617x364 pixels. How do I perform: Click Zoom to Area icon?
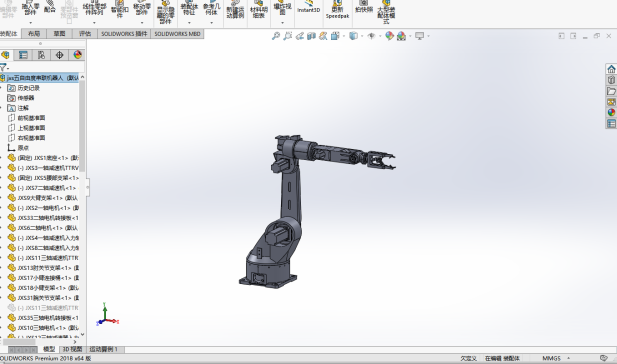click(288, 36)
